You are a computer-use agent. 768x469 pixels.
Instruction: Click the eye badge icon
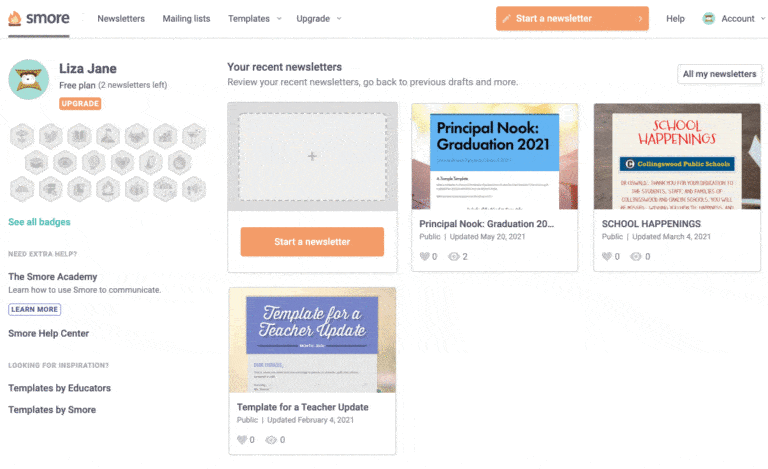[x=64, y=160]
